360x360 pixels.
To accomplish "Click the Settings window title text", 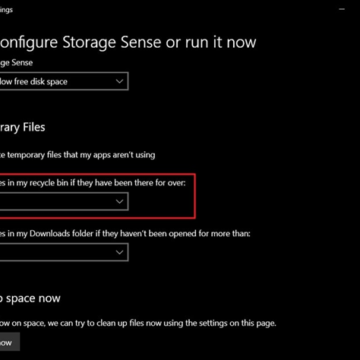I will pyautogui.click(x=6, y=10).
